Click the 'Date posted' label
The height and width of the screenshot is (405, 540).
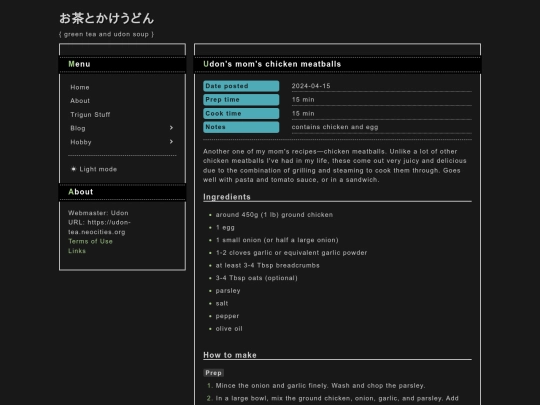[241, 86]
